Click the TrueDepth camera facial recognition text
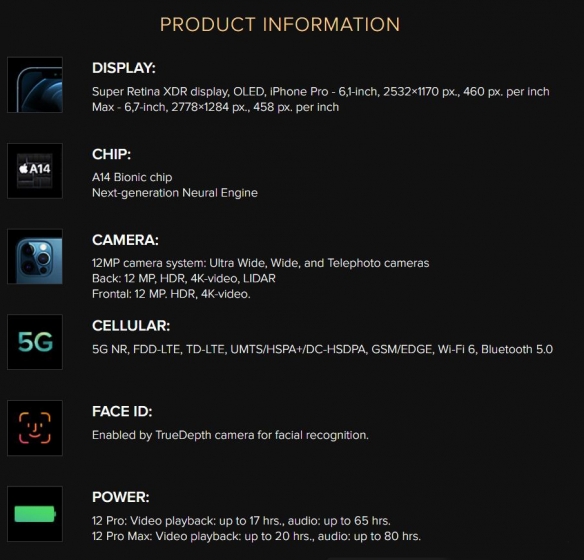 coord(230,435)
